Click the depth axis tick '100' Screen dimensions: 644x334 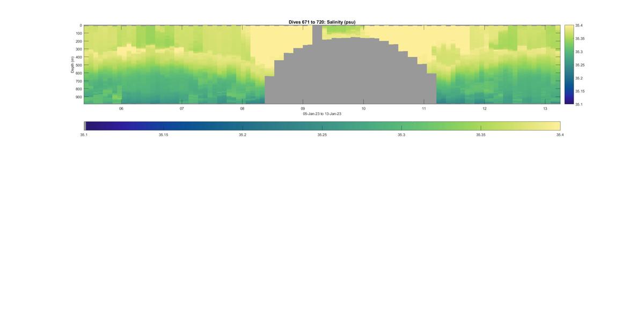click(78, 33)
